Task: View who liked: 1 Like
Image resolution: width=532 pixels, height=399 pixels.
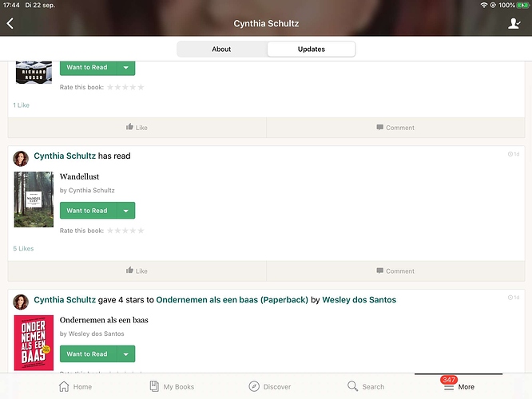Action: pos(21,105)
